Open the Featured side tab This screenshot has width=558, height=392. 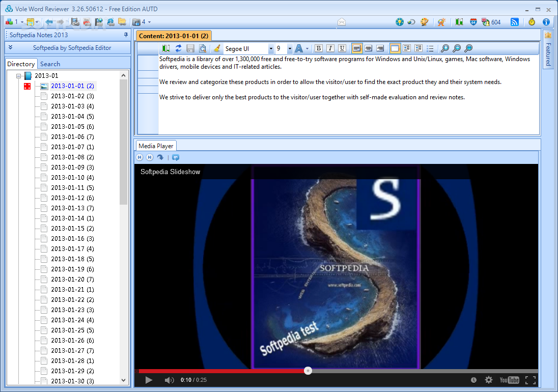pyautogui.click(x=548, y=50)
